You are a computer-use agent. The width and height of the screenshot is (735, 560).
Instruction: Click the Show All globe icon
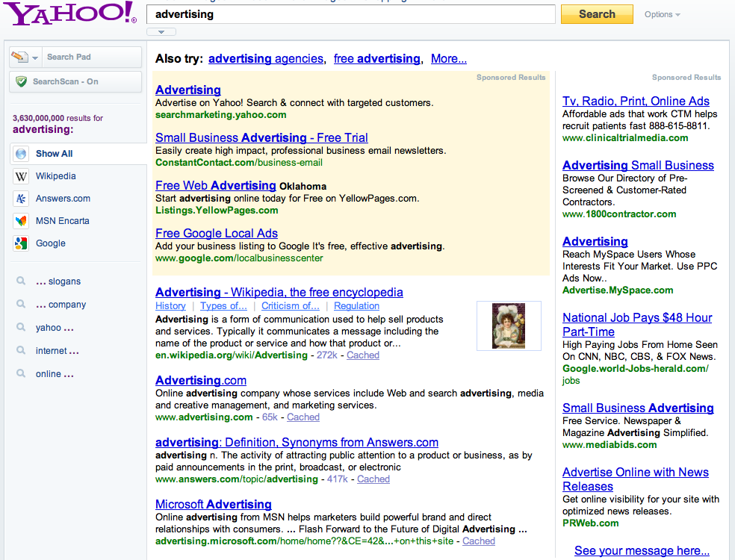(x=21, y=154)
